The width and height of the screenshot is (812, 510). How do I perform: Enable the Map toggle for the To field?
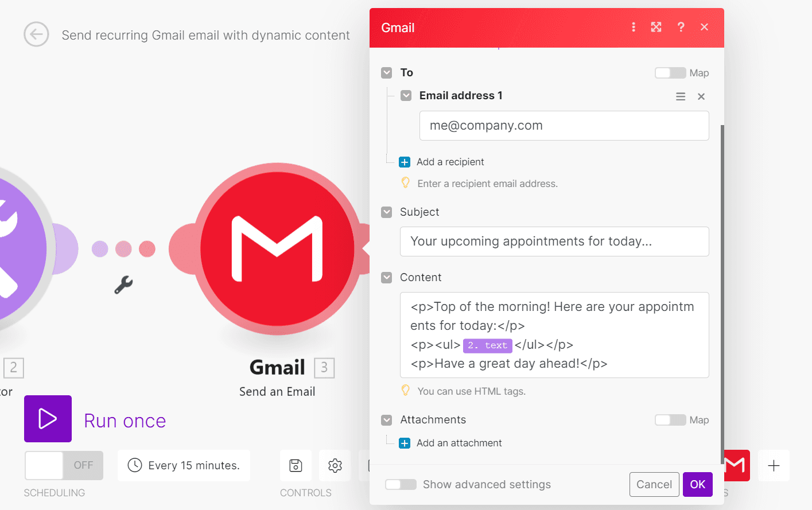tap(670, 73)
